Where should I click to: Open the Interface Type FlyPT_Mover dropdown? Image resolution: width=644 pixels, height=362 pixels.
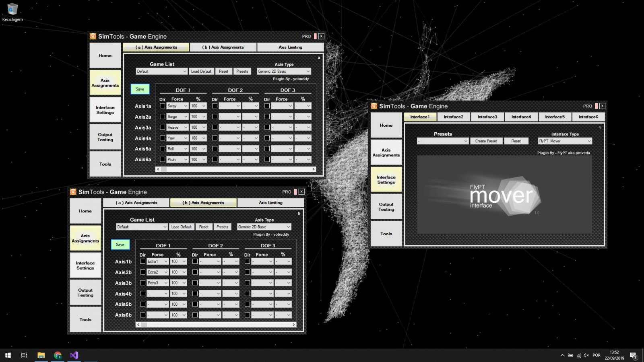coord(565,141)
